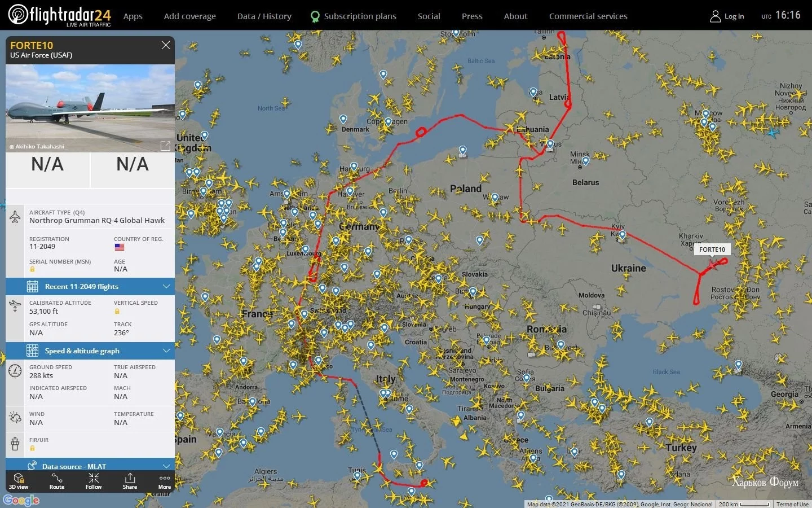
Task: Show the flight Route
Action: 57,481
